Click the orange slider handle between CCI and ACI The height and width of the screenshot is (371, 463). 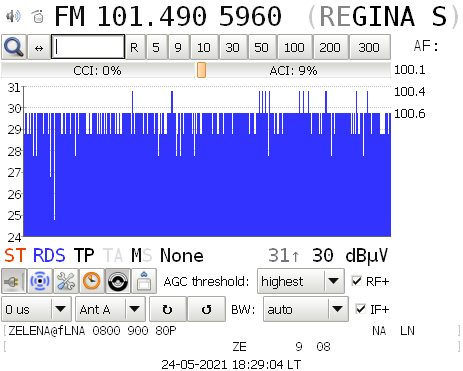[201, 70]
